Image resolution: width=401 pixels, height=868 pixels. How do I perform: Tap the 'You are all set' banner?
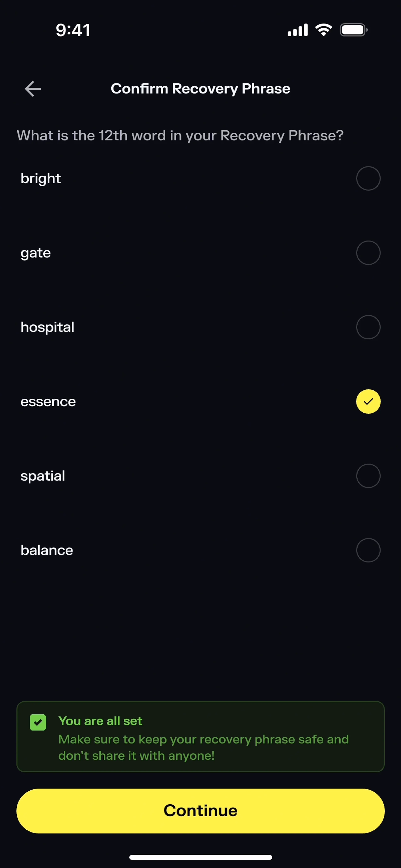200,737
